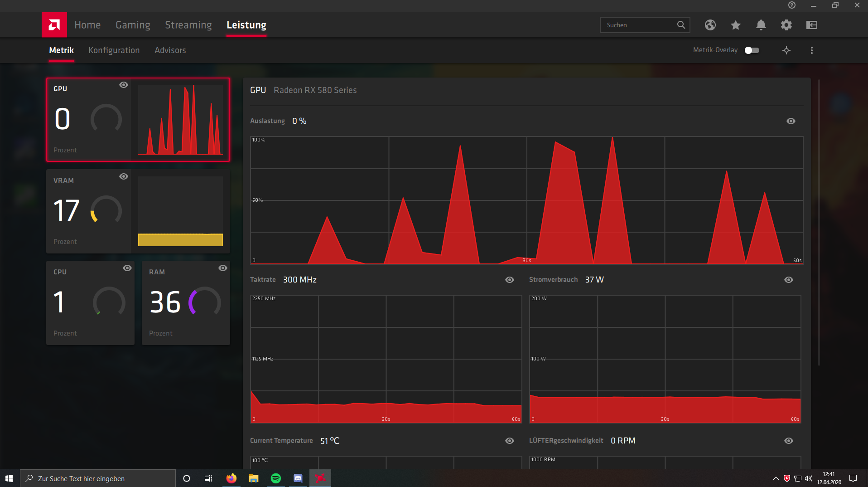Select the VRAM metric tile

click(x=138, y=211)
